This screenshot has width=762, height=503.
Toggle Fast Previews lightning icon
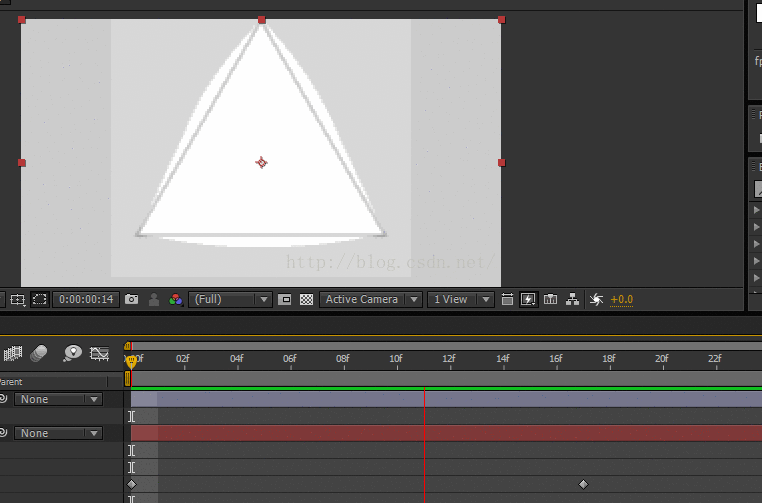pos(528,299)
